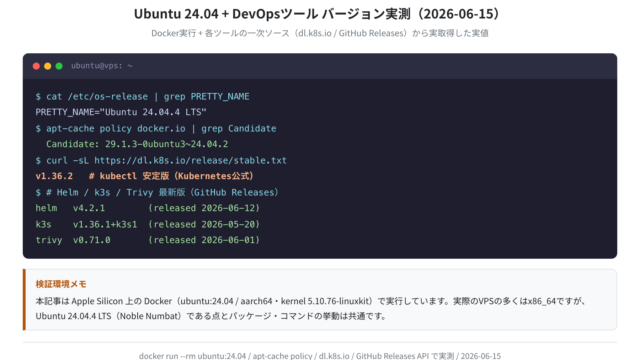The height and width of the screenshot is (360, 640).
Task: Select the trivy v0.71.0 release row
Action: point(147,240)
